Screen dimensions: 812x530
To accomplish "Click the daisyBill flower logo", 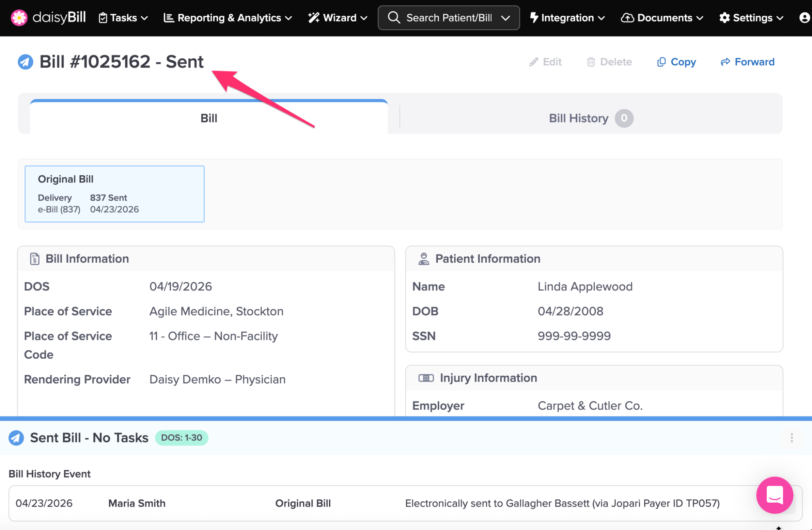I will point(19,18).
